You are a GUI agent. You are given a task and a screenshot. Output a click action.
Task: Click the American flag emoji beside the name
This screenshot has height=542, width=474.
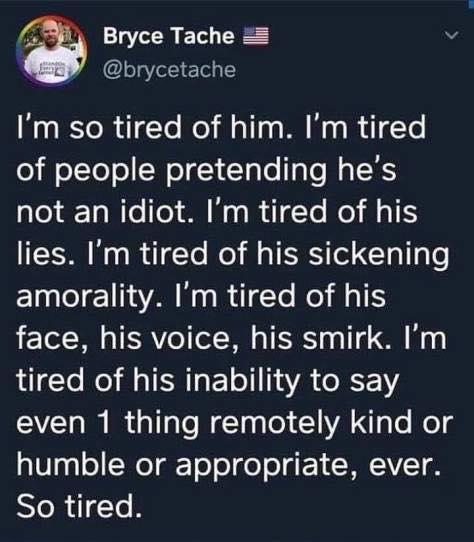(x=256, y=36)
